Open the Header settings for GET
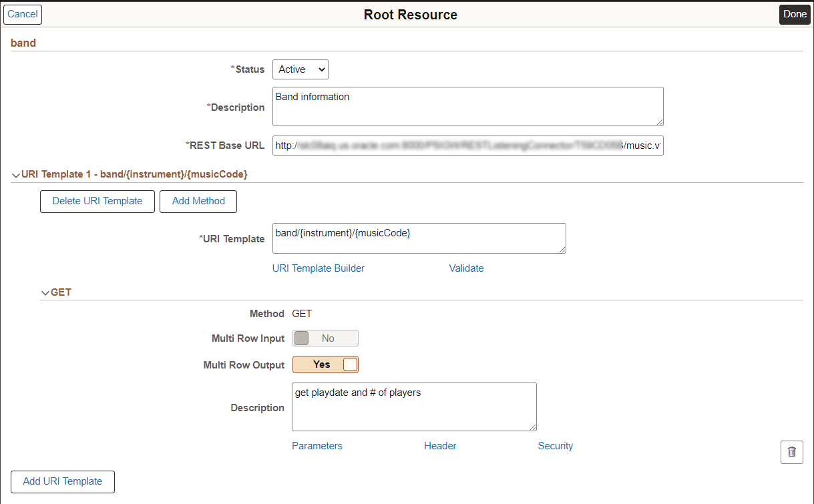The image size is (814, 504). coord(440,445)
